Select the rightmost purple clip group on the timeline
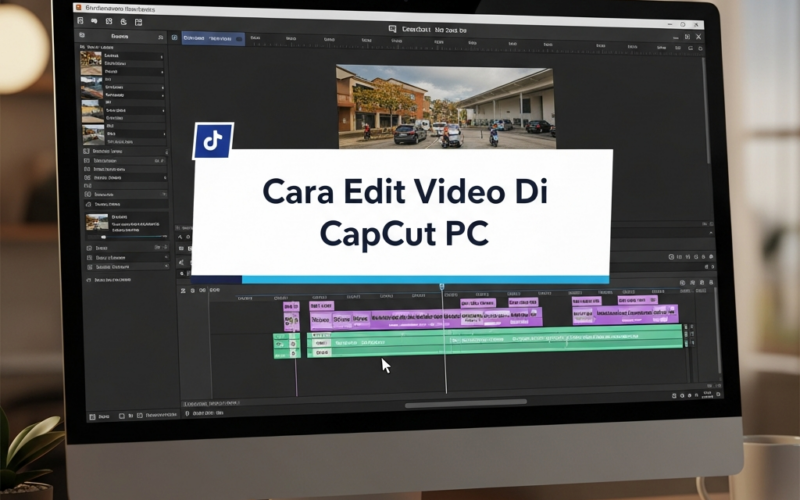 (x=626, y=309)
